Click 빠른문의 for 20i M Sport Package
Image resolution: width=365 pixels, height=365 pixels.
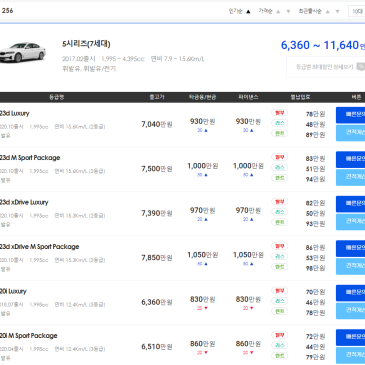click(350, 337)
